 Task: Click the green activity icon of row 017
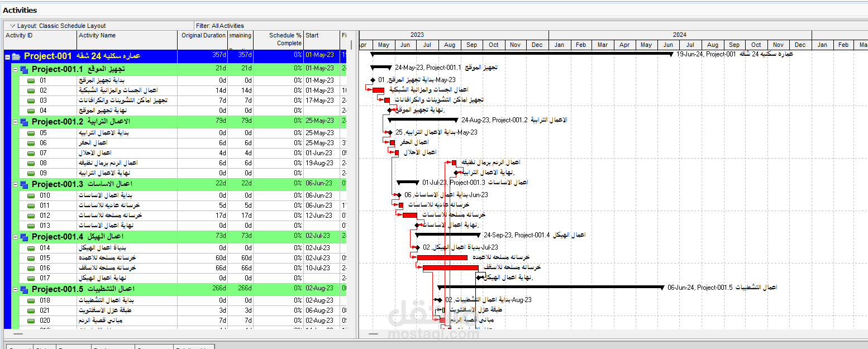[x=31, y=278]
